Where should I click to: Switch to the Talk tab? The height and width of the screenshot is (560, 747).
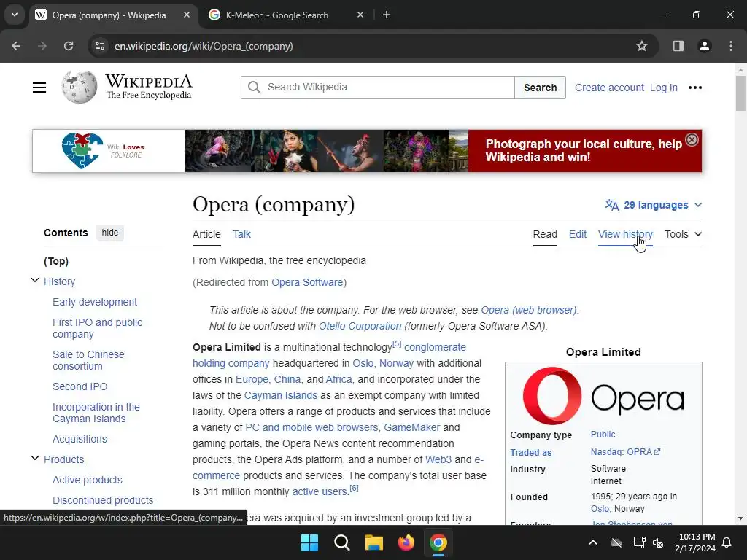(x=241, y=234)
